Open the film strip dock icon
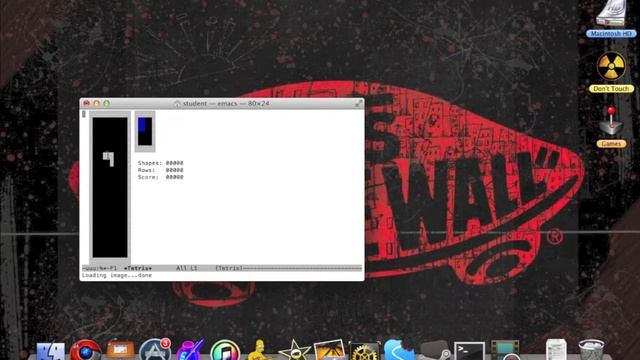The image size is (640, 360). tap(505, 351)
